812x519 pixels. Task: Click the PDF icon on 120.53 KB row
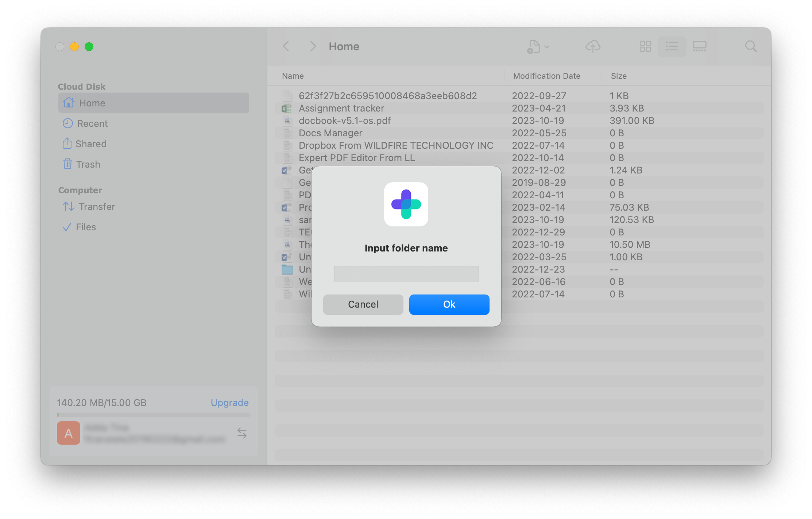287,220
